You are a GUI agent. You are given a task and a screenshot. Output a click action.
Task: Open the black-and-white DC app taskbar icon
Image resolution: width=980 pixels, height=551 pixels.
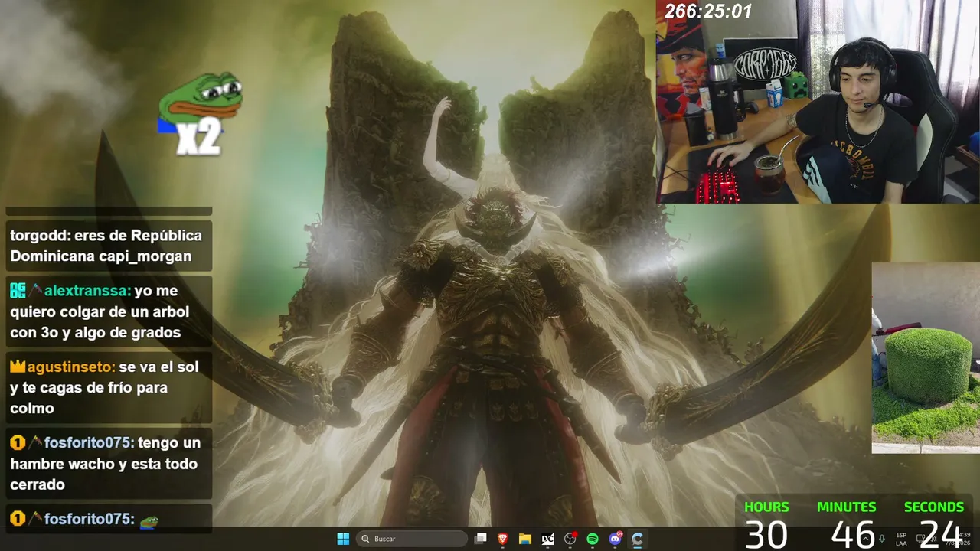(x=547, y=539)
